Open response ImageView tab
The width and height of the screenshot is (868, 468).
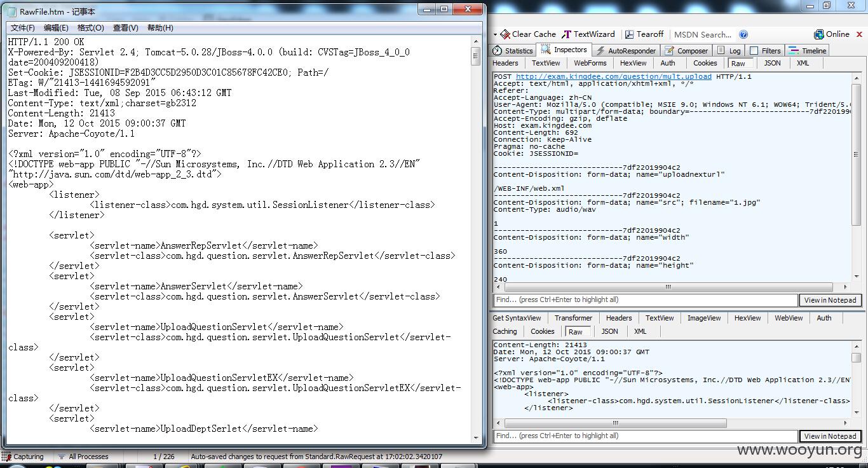[704, 318]
